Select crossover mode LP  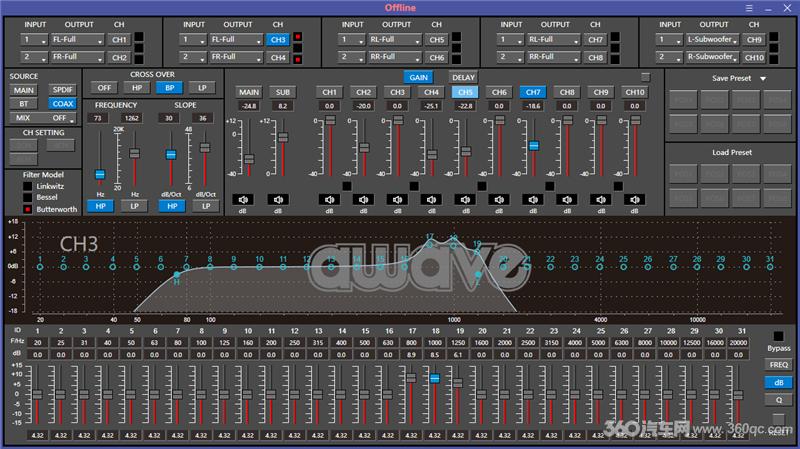pos(203,88)
